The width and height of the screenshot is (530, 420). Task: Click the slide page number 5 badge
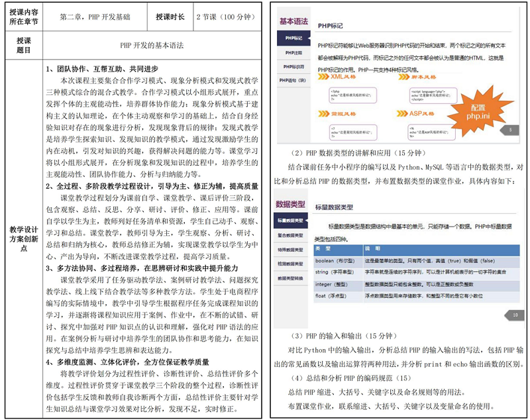pos(510,131)
